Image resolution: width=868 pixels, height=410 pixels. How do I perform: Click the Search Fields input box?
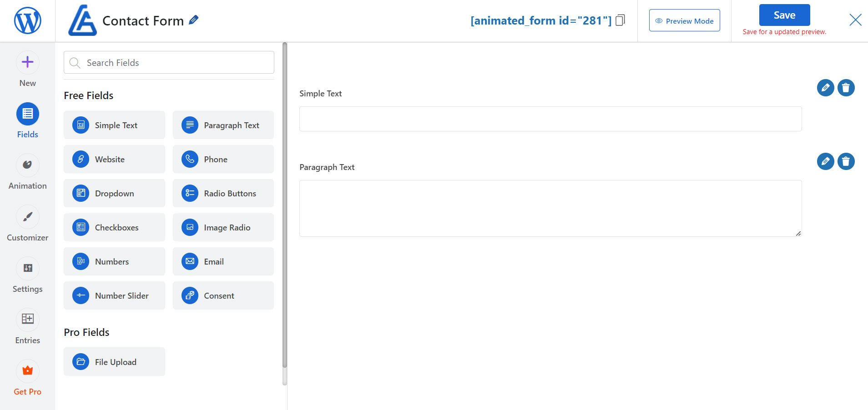(x=168, y=62)
